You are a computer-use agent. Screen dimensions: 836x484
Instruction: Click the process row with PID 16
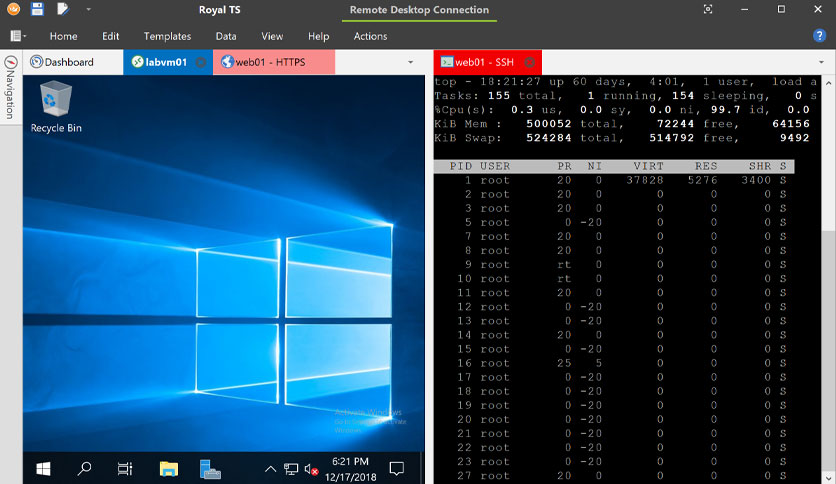614,363
